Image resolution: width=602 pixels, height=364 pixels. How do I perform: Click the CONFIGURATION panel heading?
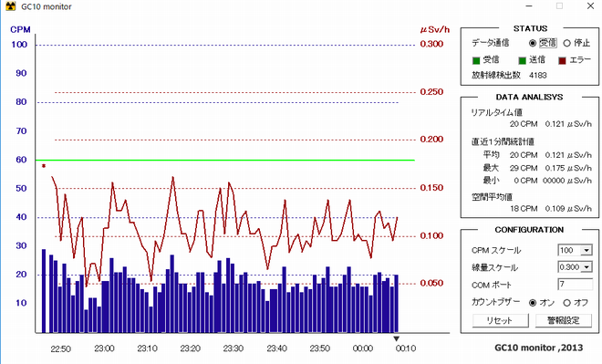pos(529,230)
